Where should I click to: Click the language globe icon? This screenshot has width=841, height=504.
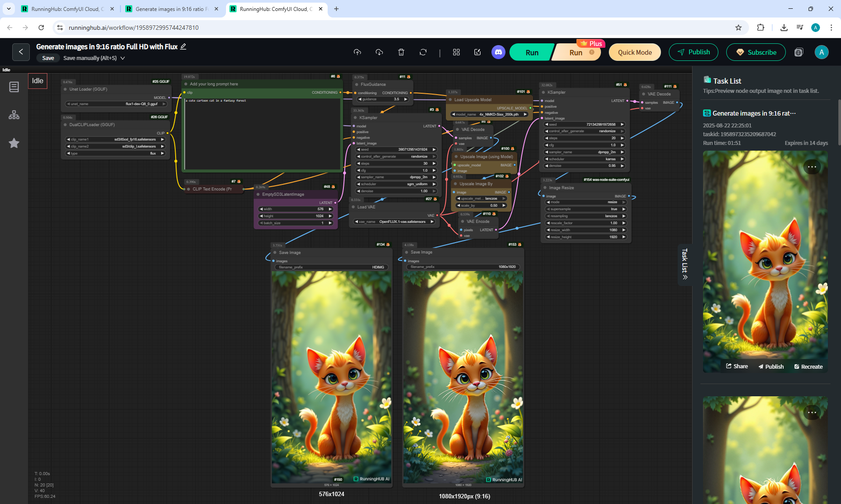(x=799, y=52)
